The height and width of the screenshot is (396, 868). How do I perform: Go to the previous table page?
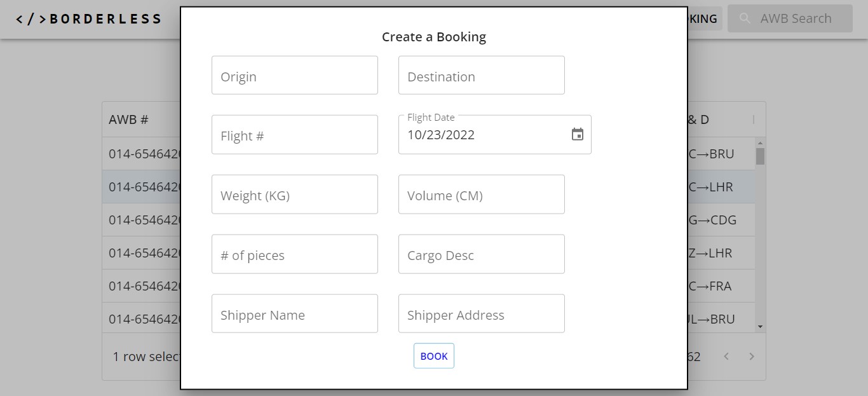(x=727, y=357)
